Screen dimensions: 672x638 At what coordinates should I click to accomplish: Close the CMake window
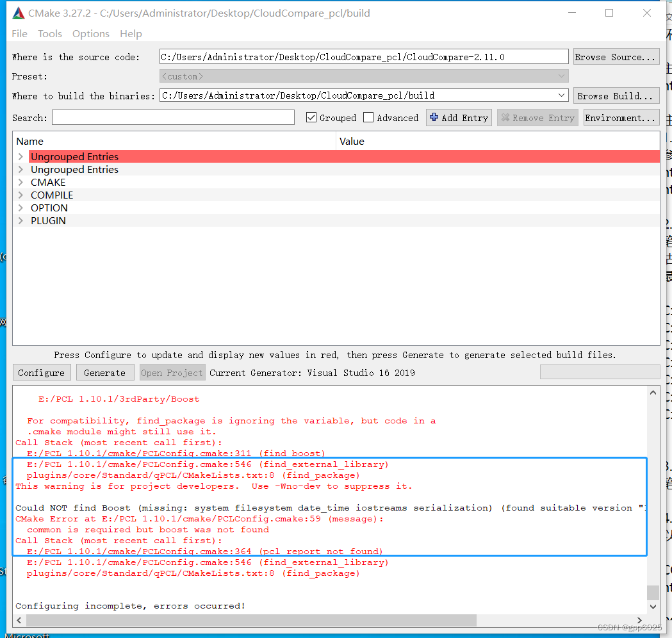click(647, 13)
